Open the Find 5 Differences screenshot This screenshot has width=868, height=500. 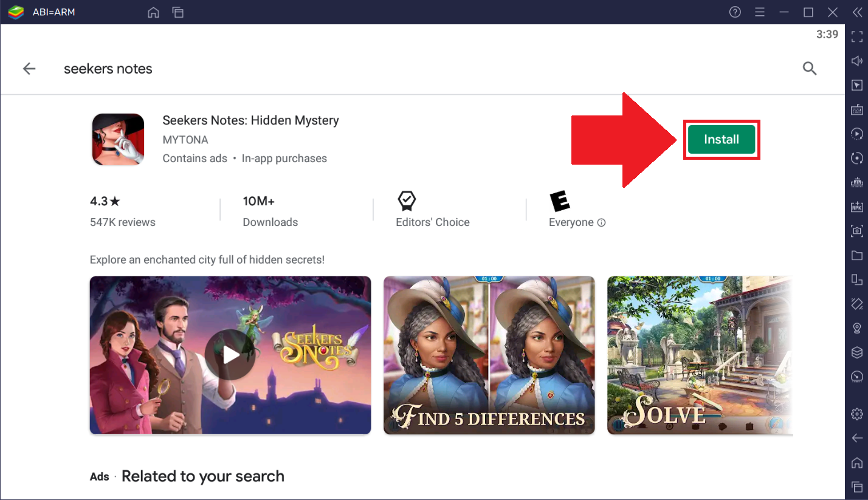click(x=489, y=355)
